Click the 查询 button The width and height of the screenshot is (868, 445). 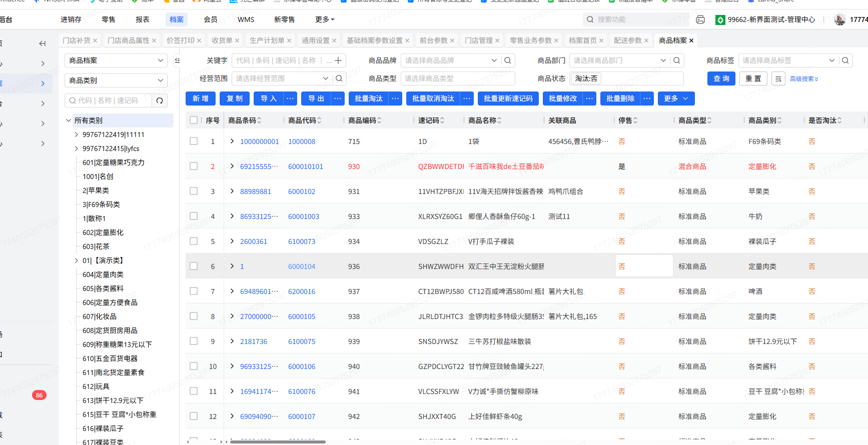coord(721,78)
